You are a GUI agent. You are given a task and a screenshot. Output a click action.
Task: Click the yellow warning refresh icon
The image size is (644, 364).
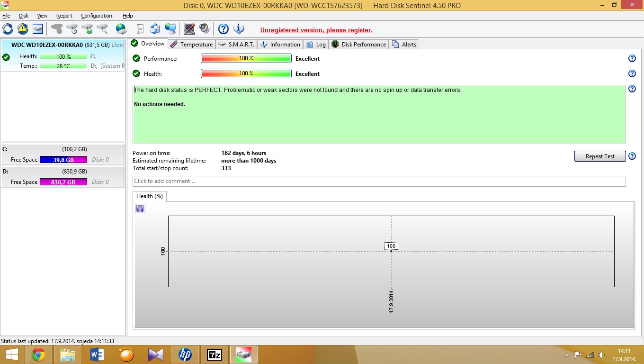[23, 29]
